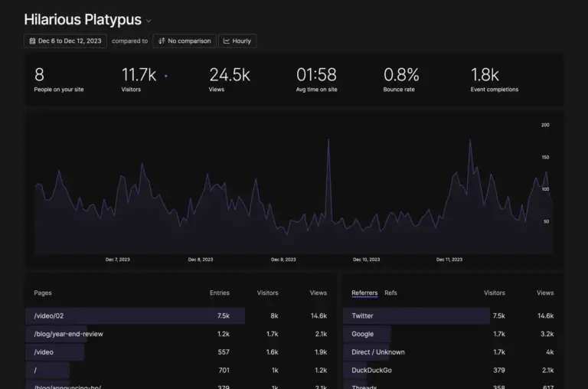Select the Visitors metric card
The height and width of the screenshot is (389, 588).
(139, 80)
